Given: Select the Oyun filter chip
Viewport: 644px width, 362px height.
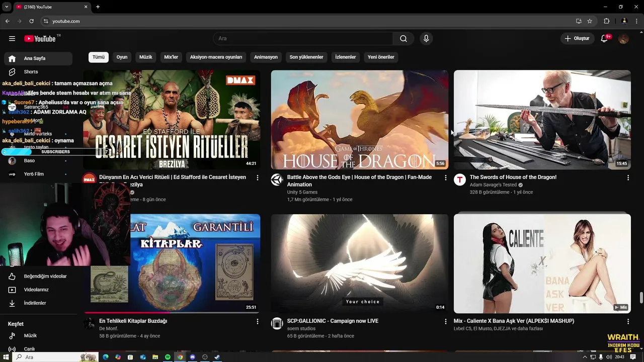Looking at the screenshot, I should coord(122,57).
